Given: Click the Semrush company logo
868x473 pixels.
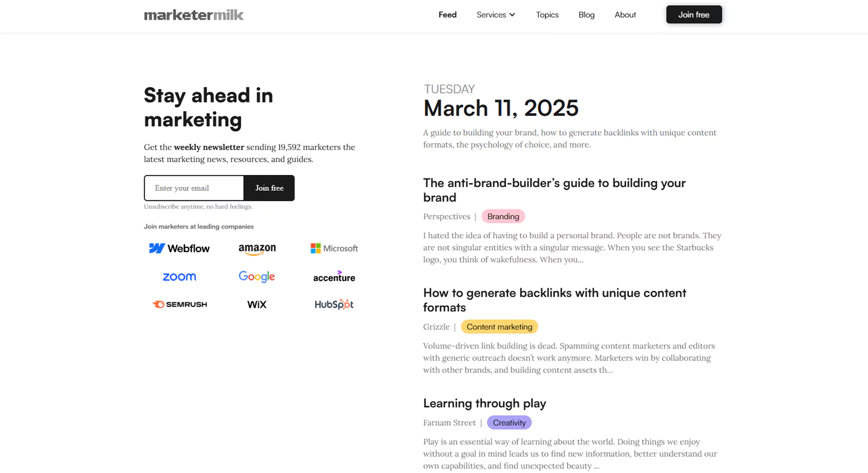Looking at the screenshot, I should click(180, 305).
